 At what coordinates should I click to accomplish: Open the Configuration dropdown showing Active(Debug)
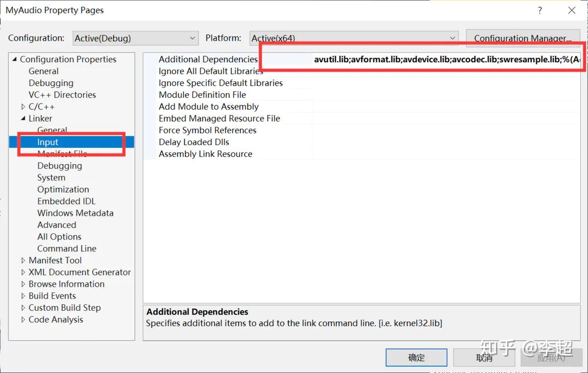click(136, 38)
